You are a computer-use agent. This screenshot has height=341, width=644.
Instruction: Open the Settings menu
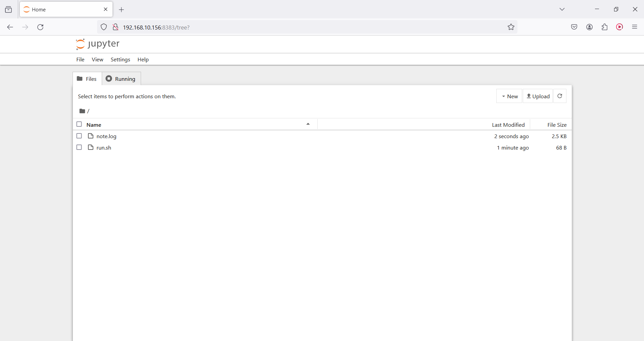pos(120,59)
